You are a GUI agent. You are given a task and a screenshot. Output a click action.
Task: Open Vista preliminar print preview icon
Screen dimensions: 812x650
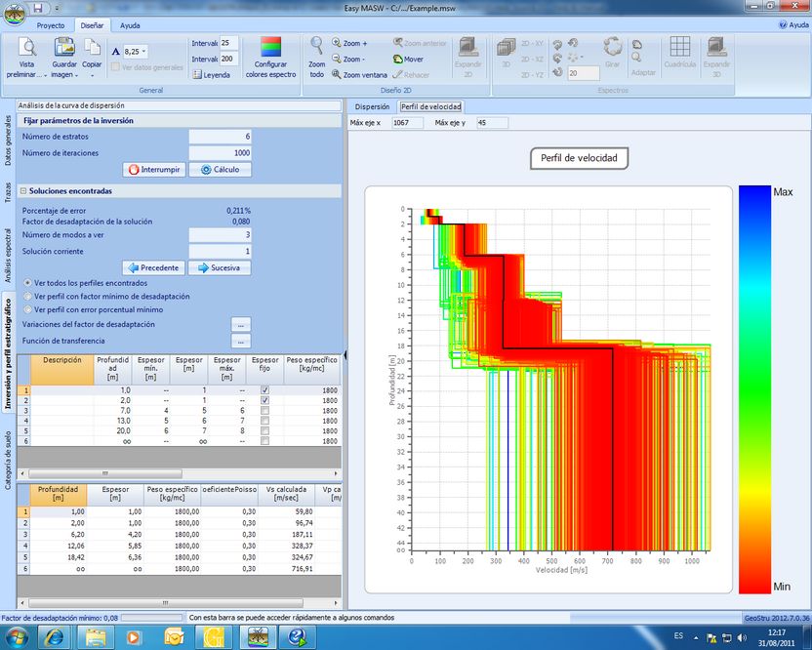point(27,47)
